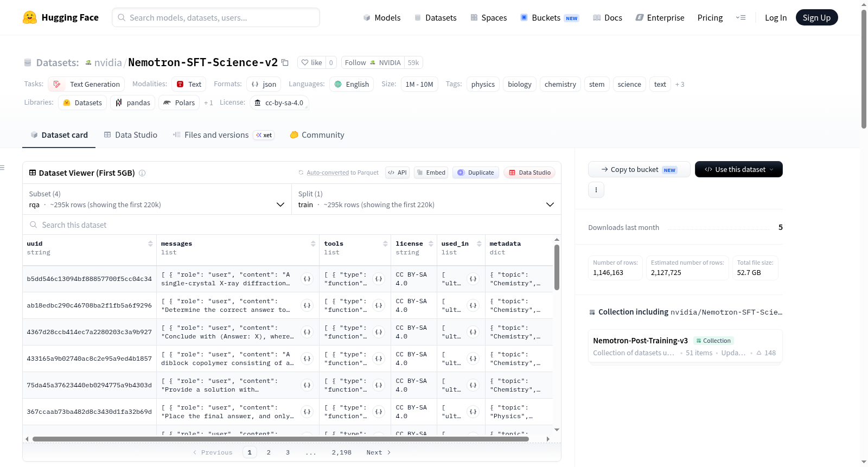Click the cc-by-sa-4.0 license tag

tap(279, 103)
